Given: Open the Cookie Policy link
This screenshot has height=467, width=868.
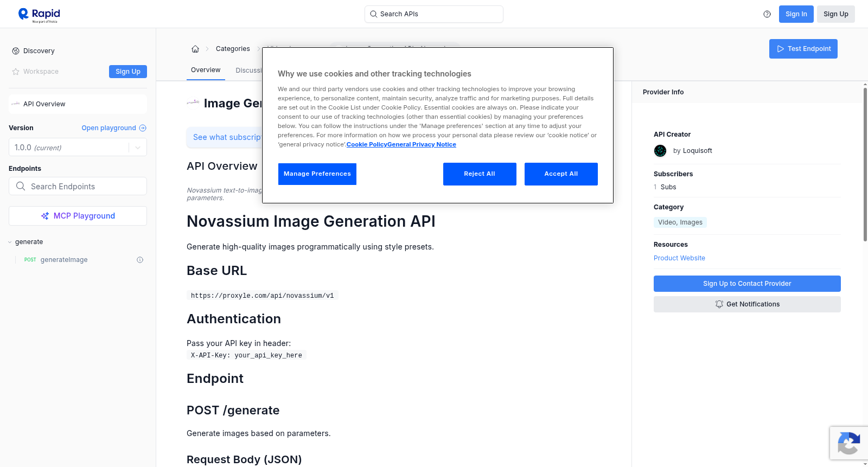Looking at the screenshot, I should 367,144.
